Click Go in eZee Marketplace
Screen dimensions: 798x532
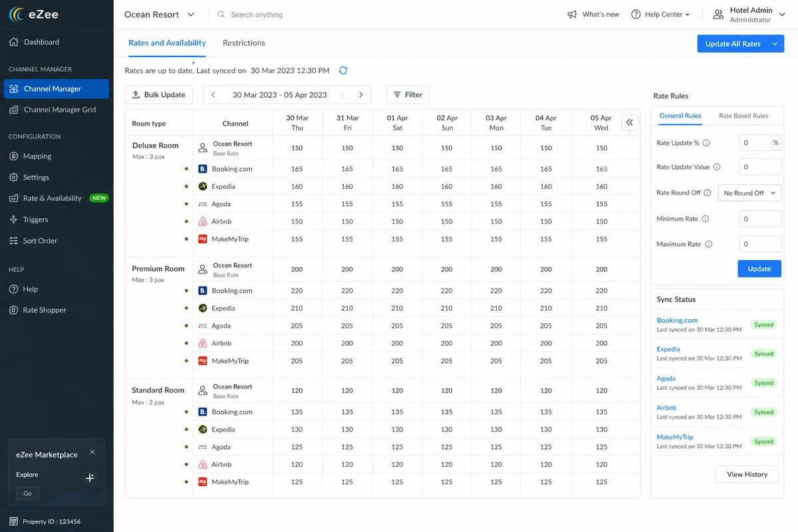pos(27,493)
